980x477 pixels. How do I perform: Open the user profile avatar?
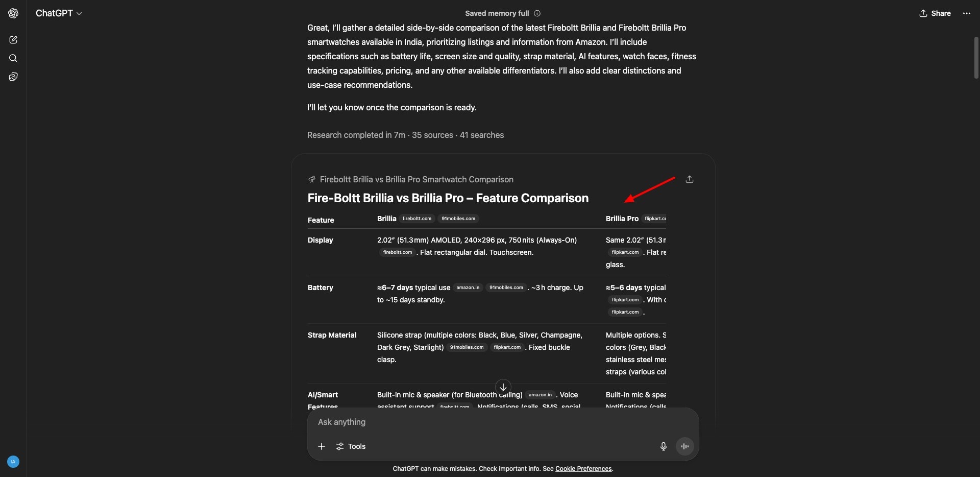(x=13, y=462)
